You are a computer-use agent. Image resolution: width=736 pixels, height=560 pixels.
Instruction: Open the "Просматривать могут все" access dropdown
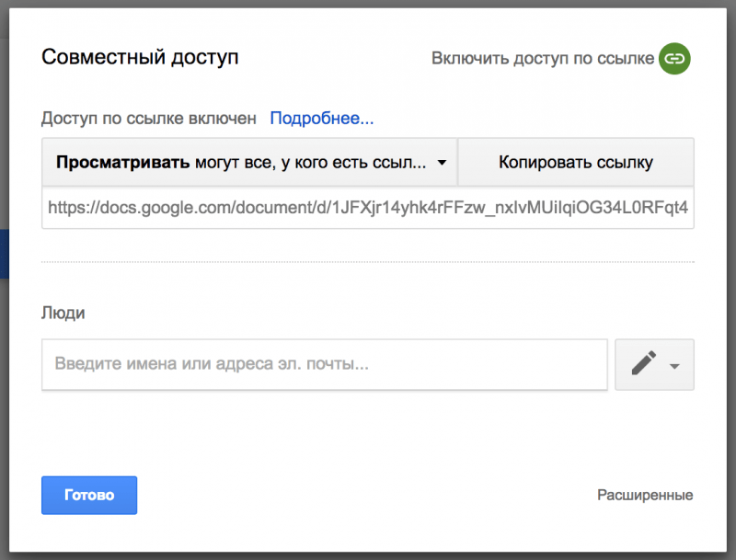click(248, 163)
